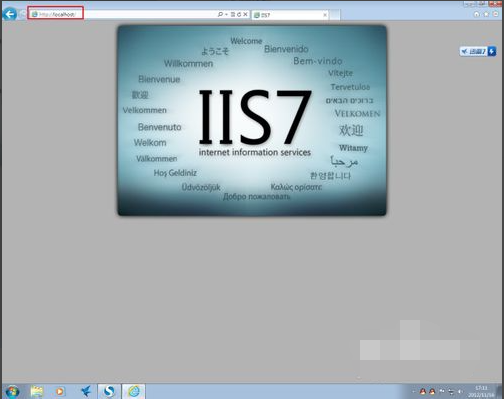Open the browser Home icon
The width and height of the screenshot is (504, 399).
[x=476, y=14]
